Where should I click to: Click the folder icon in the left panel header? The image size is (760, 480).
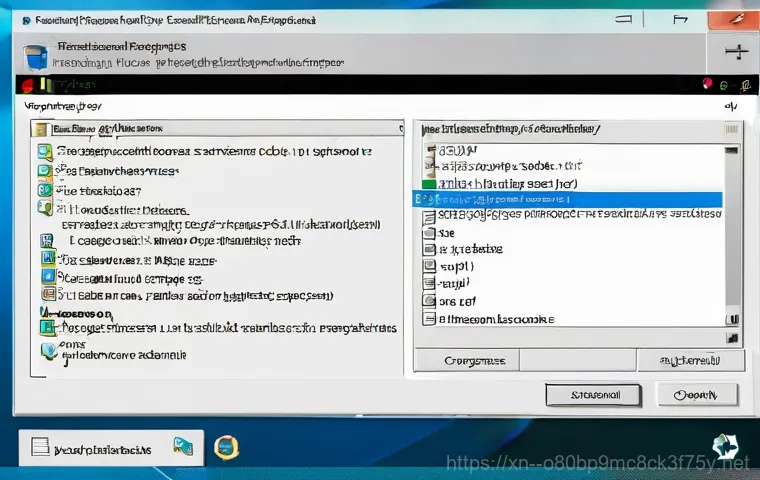(x=41, y=129)
